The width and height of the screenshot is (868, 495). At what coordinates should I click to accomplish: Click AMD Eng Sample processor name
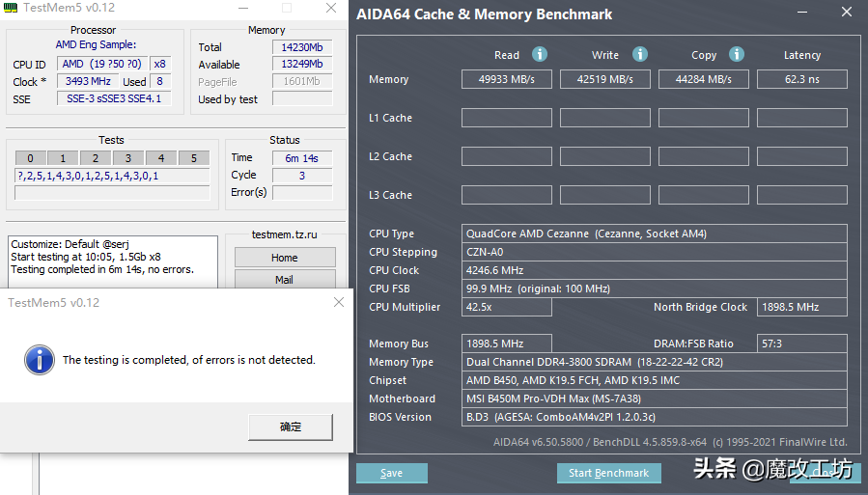pyautogui.click(x=96, y=44)
